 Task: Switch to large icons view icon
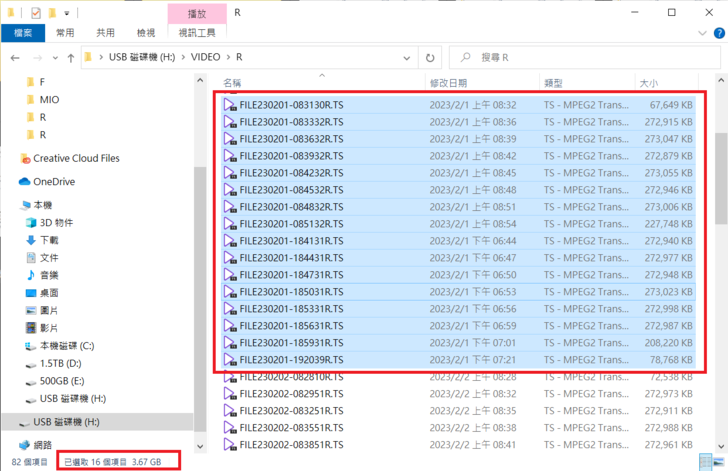(x=718, y=462)
